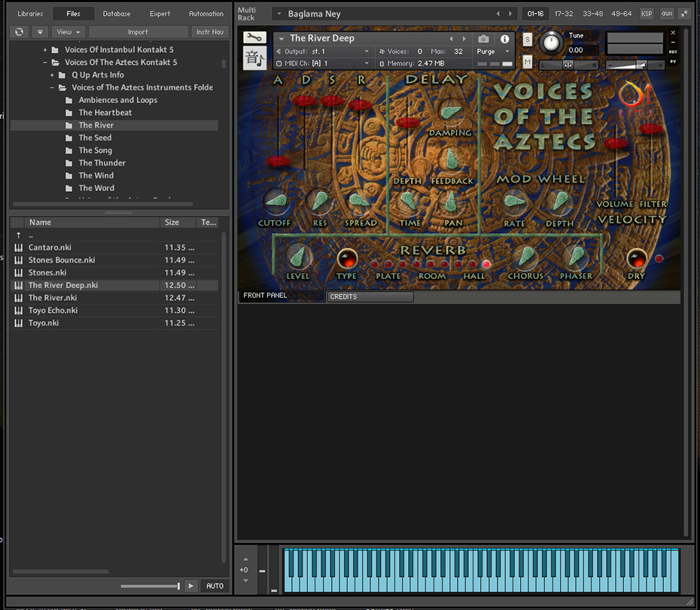
Task: Open the instrument info icon
Action: click(x=504, y=39)
